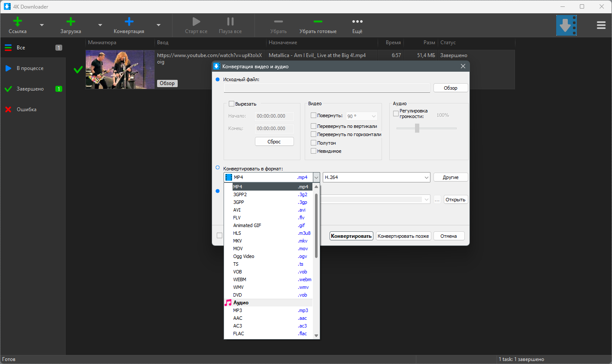Screen dimensions: 612x364
Task: Collapse the MP4 format combo box arrow
Action: pyautogui.click(x=316, y=177)
